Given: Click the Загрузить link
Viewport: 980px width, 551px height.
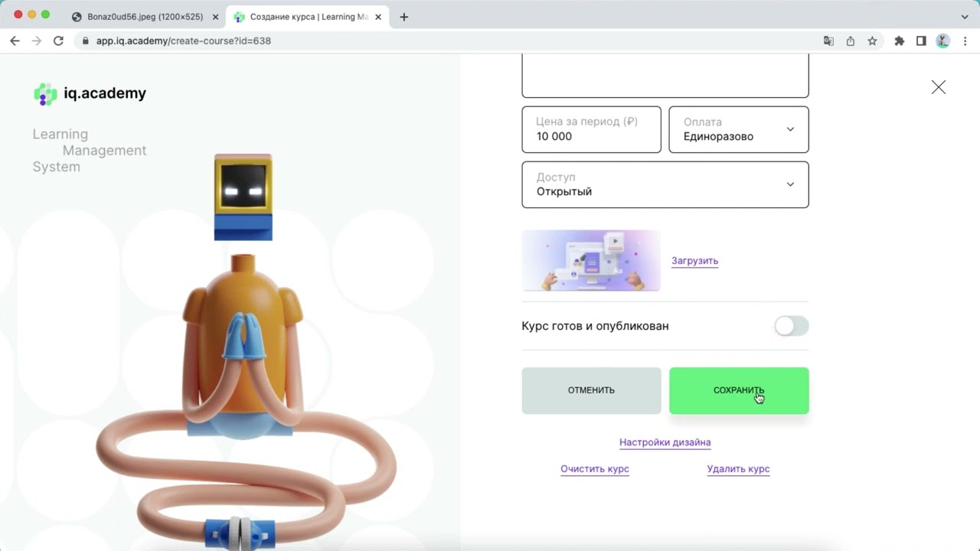Looking at the screenshot, I should (694, 261).
